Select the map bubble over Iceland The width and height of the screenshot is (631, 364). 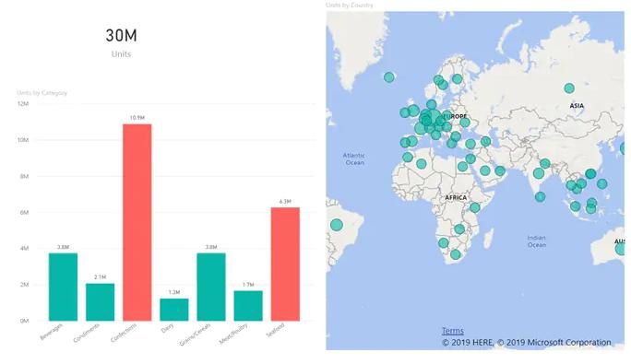[x=388, y=76]
